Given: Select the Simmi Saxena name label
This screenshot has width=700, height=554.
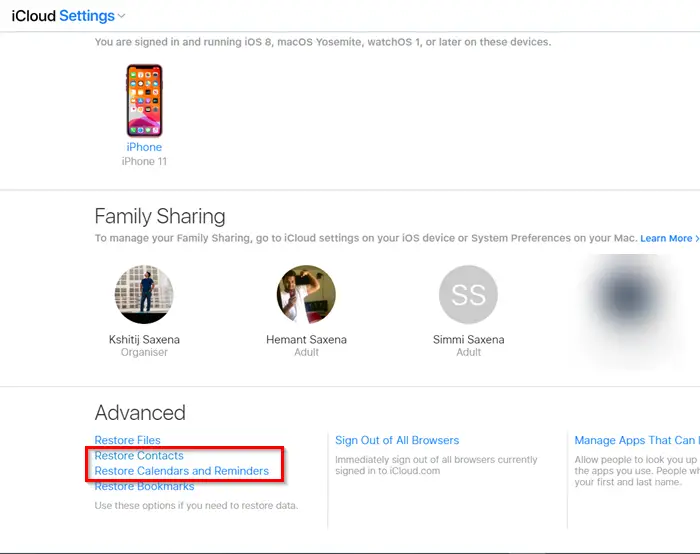Looking at the screenshot, I should click(x=468, y=340).
